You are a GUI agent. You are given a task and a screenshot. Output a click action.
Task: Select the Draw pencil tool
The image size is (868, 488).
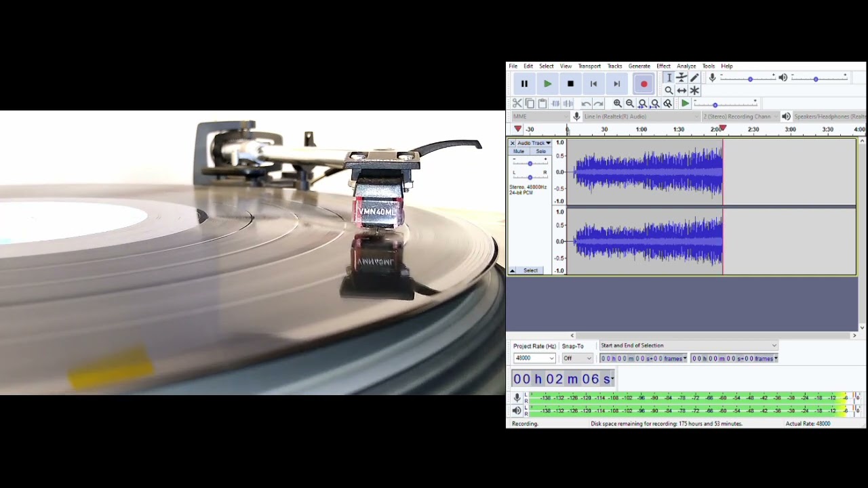694,78
